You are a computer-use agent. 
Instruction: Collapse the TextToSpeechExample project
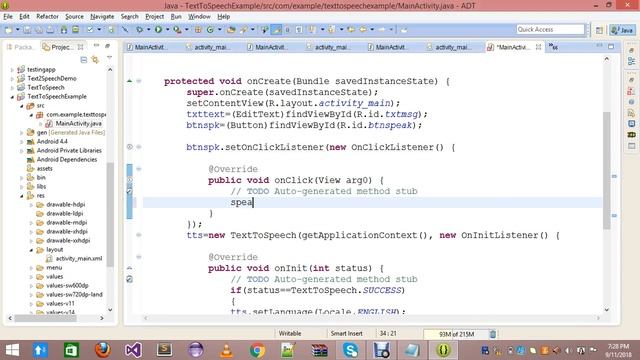[x=12, y=97]
